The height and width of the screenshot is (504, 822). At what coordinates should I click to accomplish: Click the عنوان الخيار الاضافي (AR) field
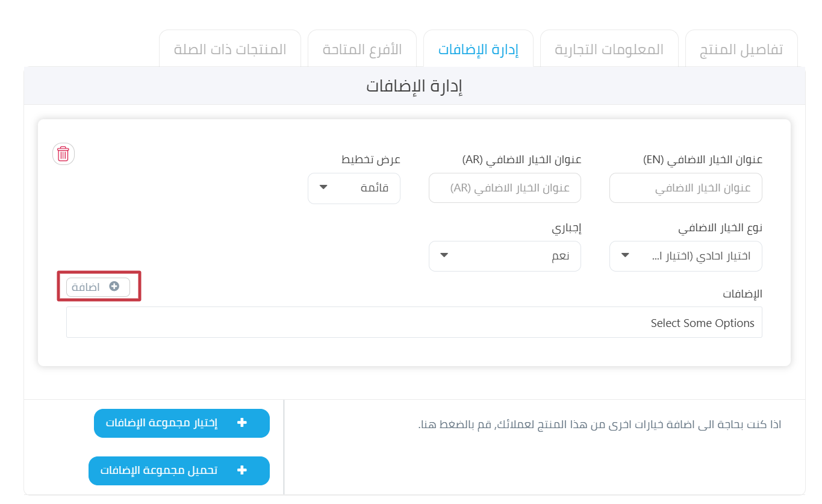point(505,188)
